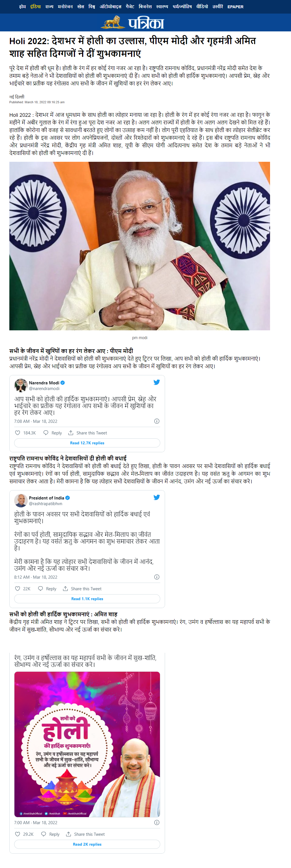Click Read 1.1K replies button
The image size is (291, 868).
[87, 599]
